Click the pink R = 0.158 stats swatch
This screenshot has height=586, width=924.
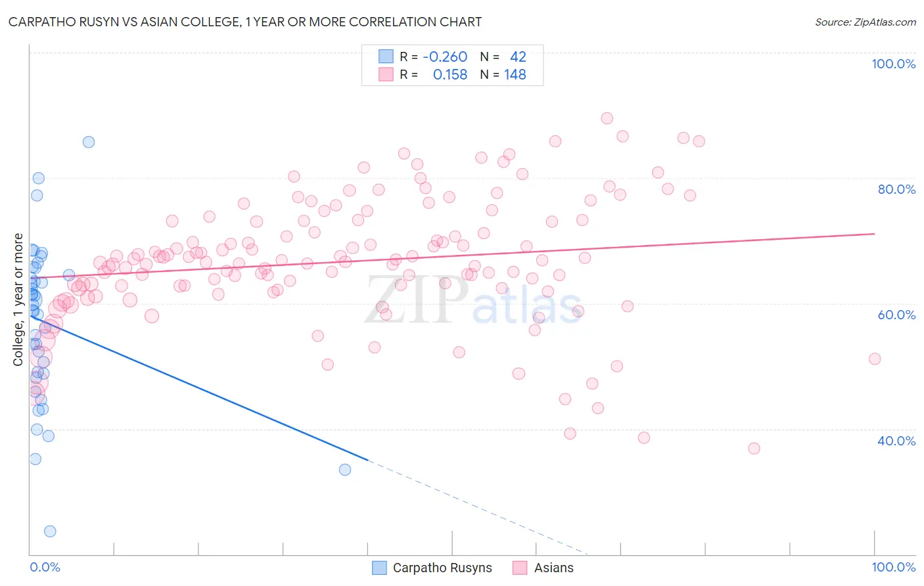(386, 75)
